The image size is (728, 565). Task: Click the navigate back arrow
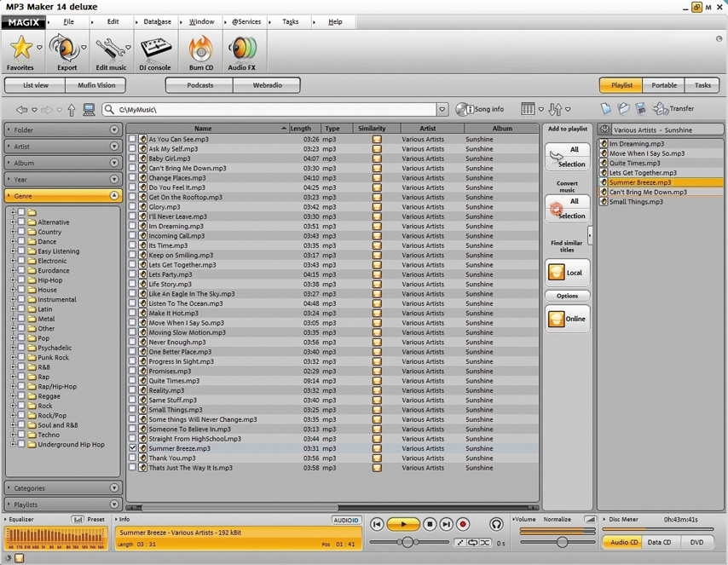[21, 110]
